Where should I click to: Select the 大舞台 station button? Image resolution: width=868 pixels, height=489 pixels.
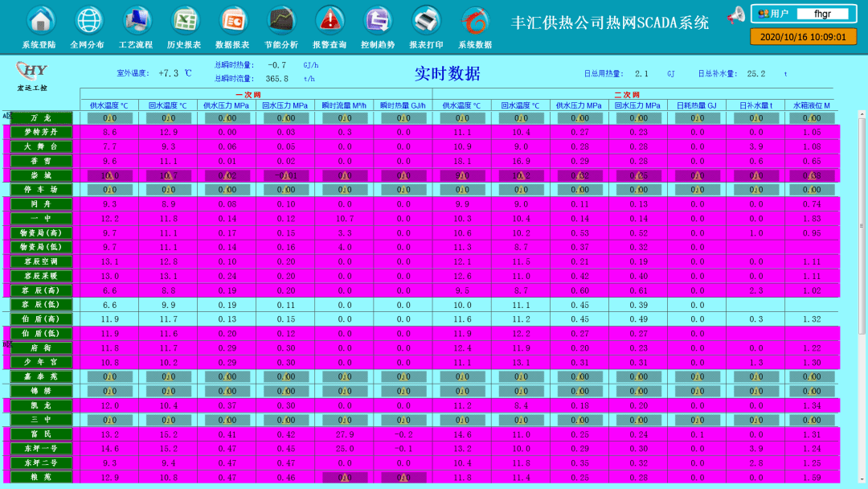tap(42, 146)
